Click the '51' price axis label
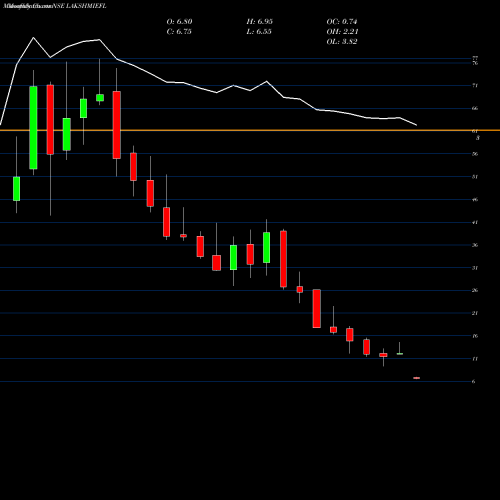Image resolution: width=500 pixels, height=500 pixels. click(x=475, y=177)
